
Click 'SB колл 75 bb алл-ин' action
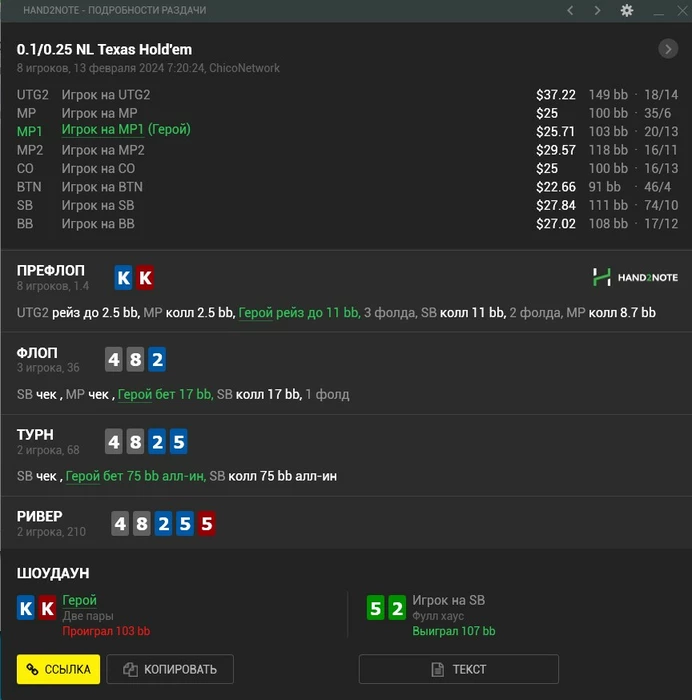coord(273,476)
